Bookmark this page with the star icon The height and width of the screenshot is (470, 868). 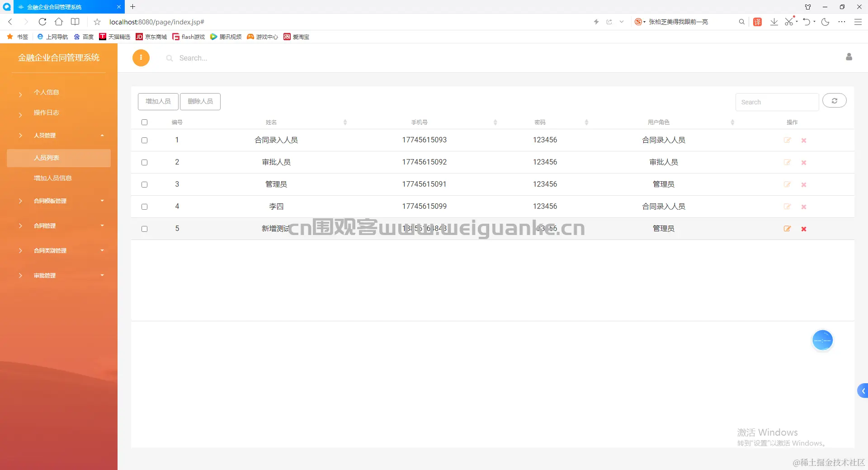tap(97, 22)
